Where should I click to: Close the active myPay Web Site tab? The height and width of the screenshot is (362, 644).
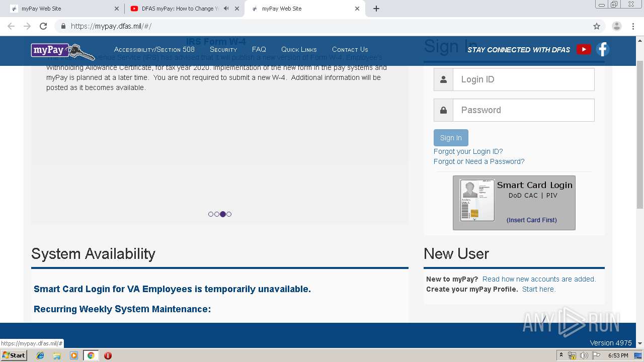(x=357, y=9)
